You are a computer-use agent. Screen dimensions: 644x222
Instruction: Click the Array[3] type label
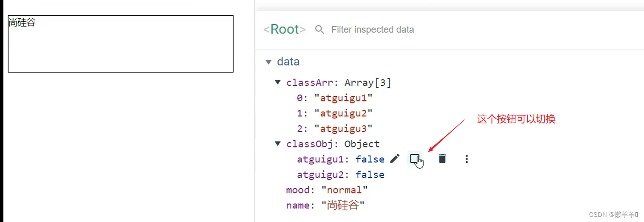[x=368, y=83]
